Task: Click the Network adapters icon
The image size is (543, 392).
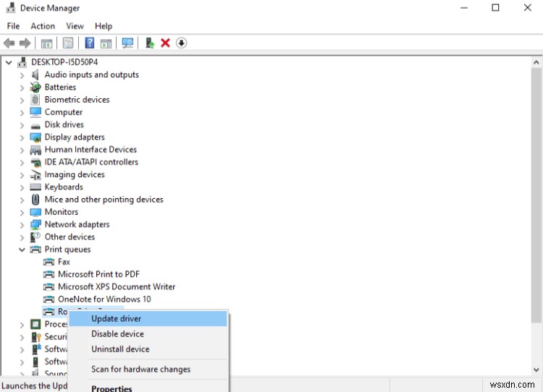Action: pyautogui.click(x=35, y=225)
